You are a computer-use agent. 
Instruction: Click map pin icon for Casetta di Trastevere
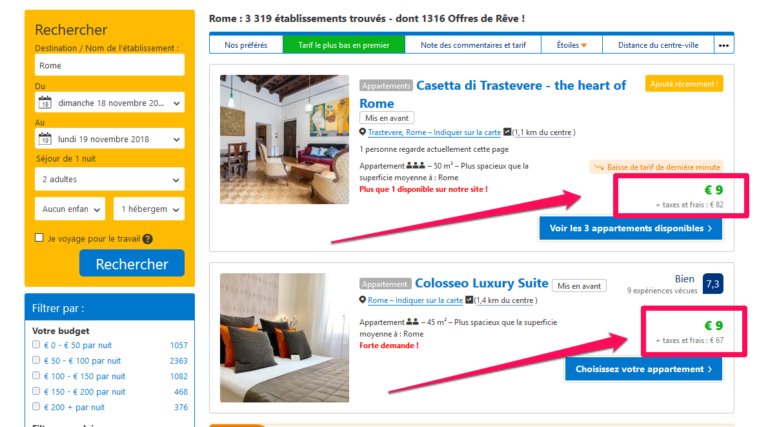click(x=362, y=132)
